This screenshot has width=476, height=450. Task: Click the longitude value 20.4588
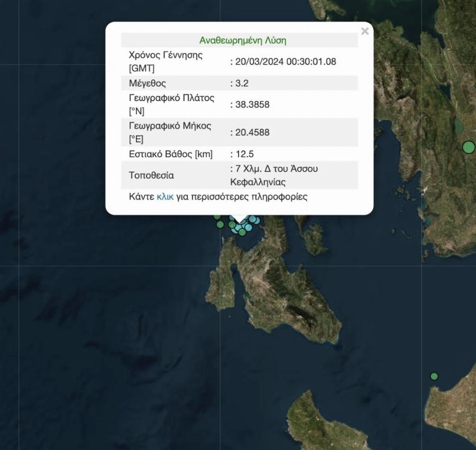click(x=251, y=132)
